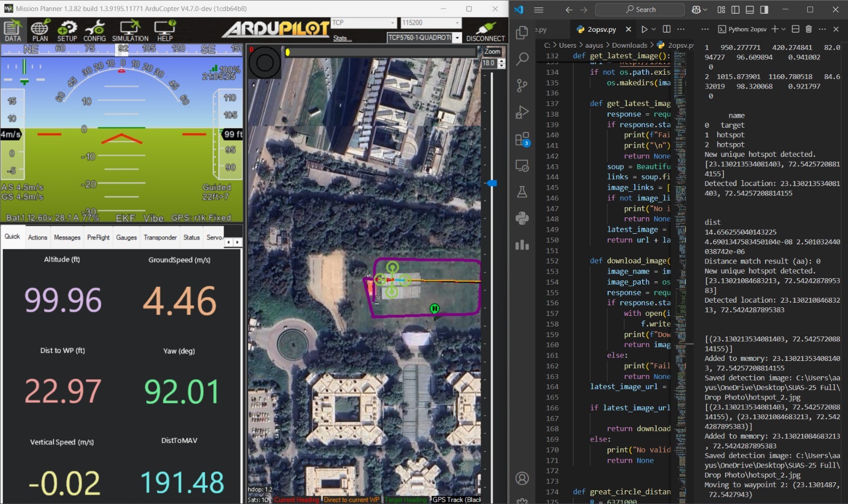This screenshot has width=848, height=504.
Task: Toggle bottom Panel visibility in VS Code
Action: click(x=750, y=10)
